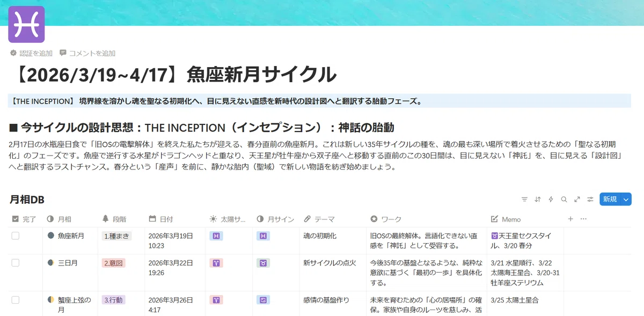The image size is (644, 316).
Task: Check the 完了 box for 蟹座上弦の月
Action: point(16,299)
